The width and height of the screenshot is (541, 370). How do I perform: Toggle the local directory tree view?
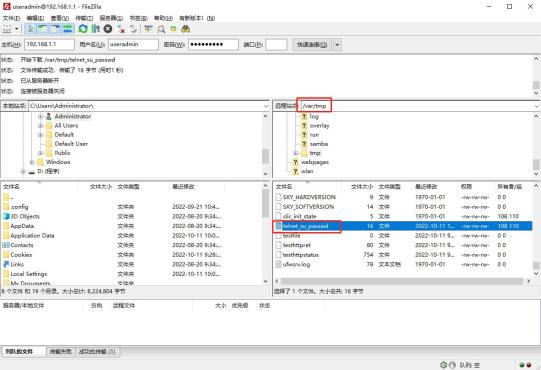coord(42,29)
